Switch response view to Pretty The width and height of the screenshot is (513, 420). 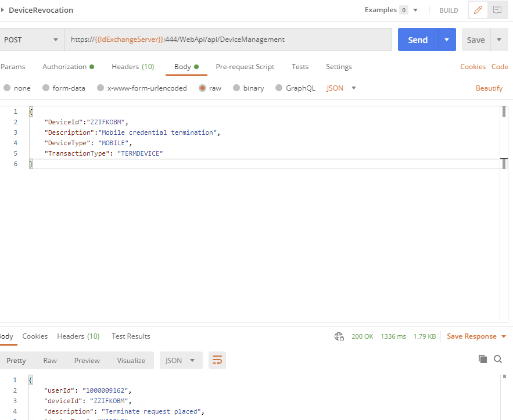(16, 361)
